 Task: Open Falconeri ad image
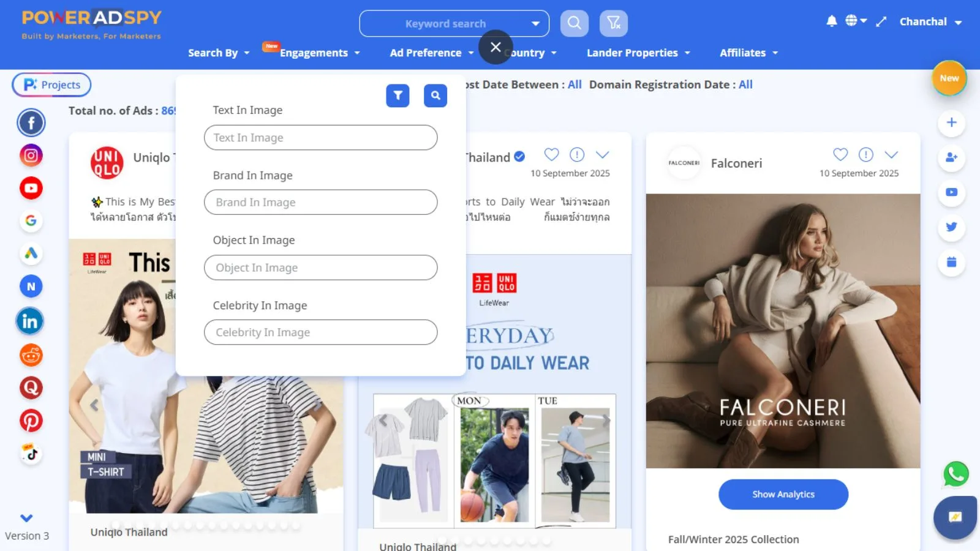[x=783, y=331]
